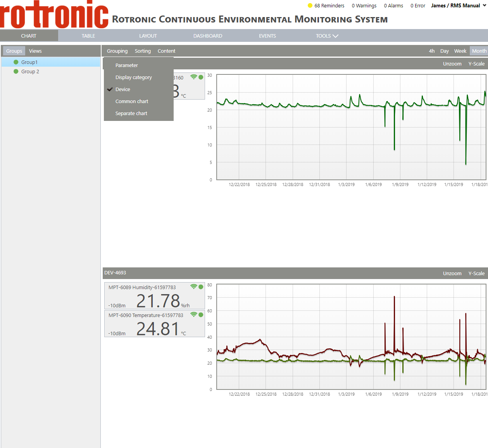
Task: Click Group1 green status dot
Action: (16, 62)
